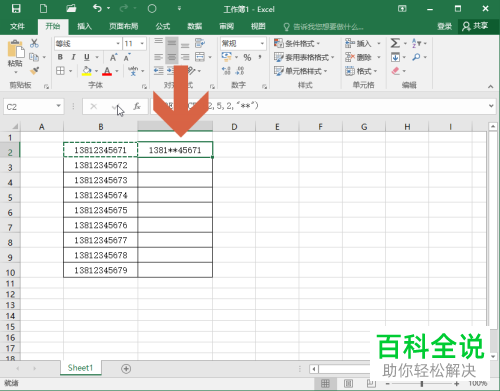The height and width of the screenshot is (391, 500).
Task: Switch to Page Layout view in status bar
Action: (x=348, y=383)
